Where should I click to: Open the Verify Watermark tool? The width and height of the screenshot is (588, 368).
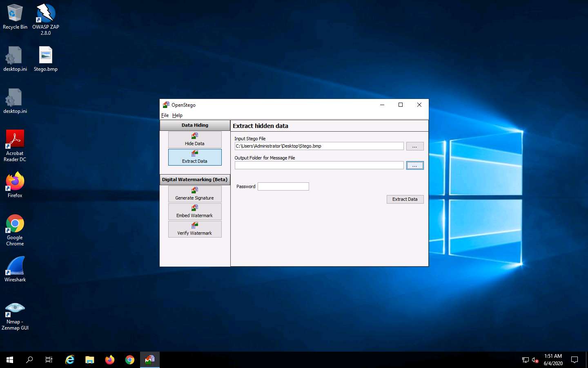click(x=195, y=229)
